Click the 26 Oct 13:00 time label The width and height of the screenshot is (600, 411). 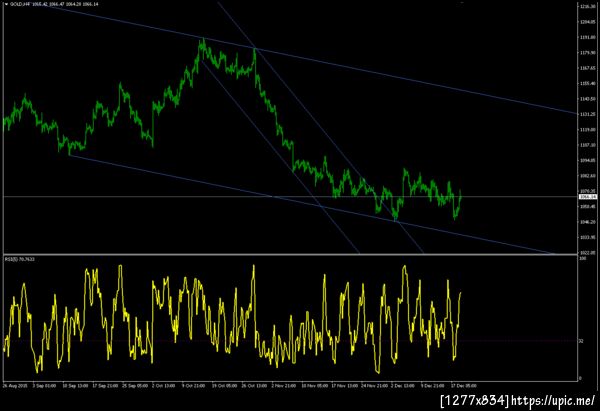pos(254,386)
